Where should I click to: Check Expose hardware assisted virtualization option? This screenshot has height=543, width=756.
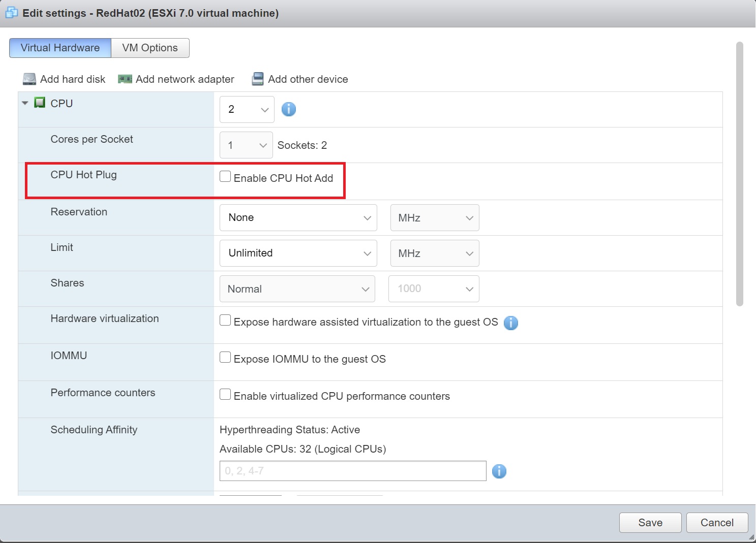pyautogui.click(x=225, y=321)
